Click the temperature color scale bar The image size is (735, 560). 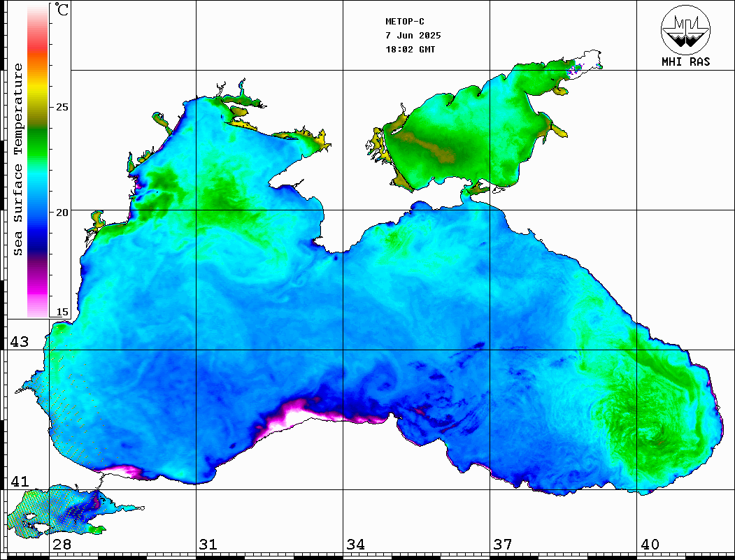[38, 161]
